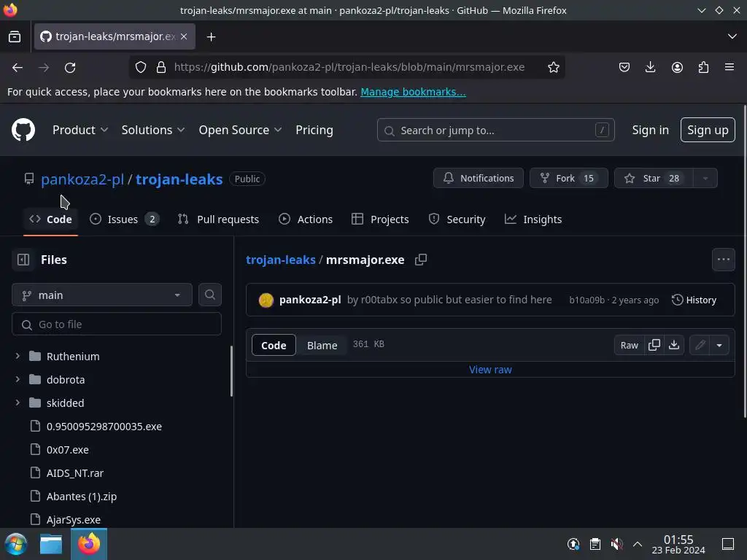
Task: Open the Star lists dropdown arrow
Action: click(705, 178)
